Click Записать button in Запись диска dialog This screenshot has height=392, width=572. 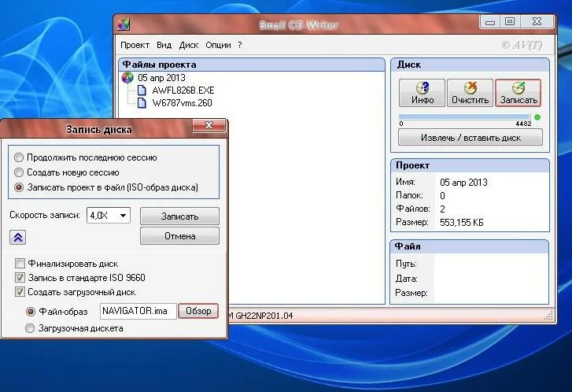[180, 216]
